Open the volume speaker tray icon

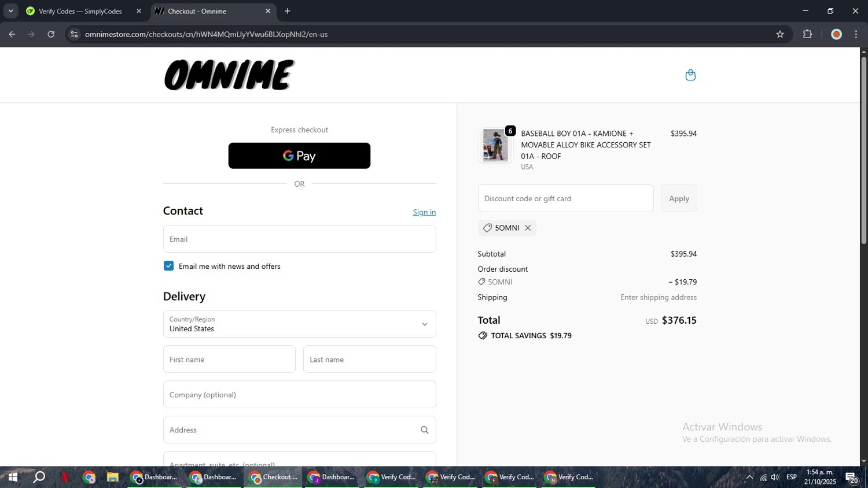pyautogui.click(x=775, y=477)
